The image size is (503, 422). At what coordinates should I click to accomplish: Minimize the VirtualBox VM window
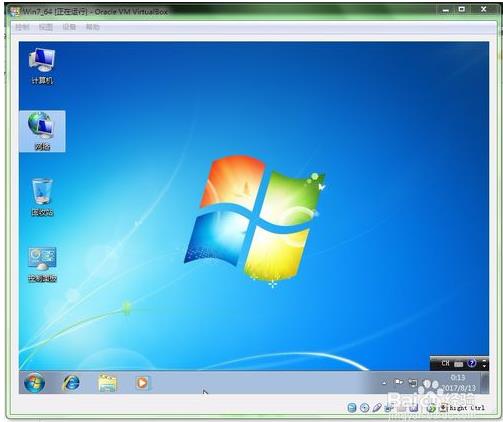tap(446, 10)
